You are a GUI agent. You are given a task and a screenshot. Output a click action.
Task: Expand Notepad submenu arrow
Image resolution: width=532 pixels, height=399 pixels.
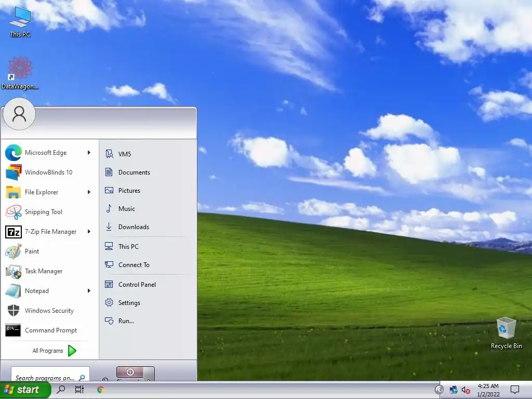click(89, 291)
